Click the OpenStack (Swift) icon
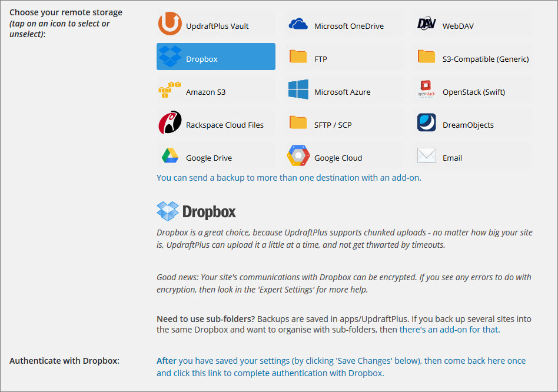 427,90
